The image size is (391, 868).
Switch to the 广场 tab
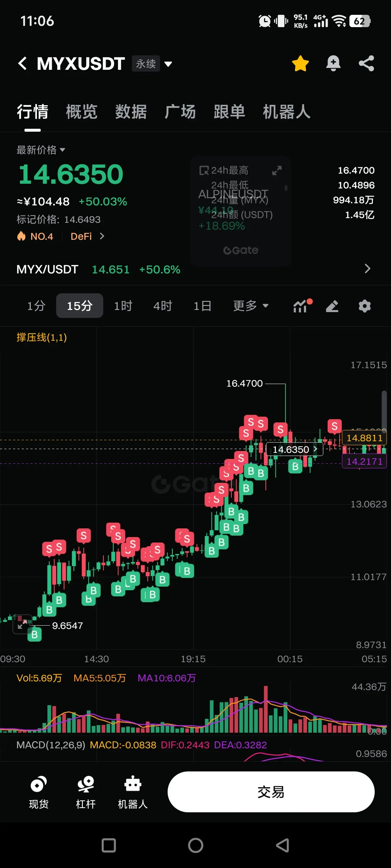point(180,112)
